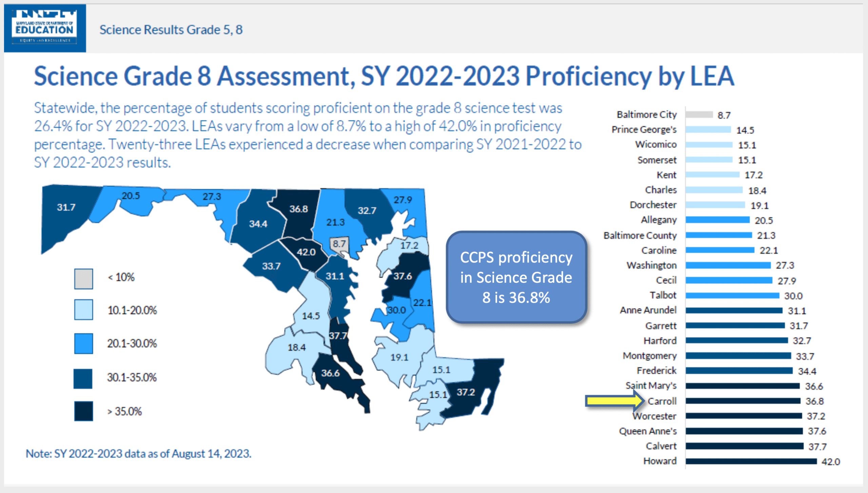Select the Carroll label in bar chart
The image size is (868, 493).
coord(662,401)
